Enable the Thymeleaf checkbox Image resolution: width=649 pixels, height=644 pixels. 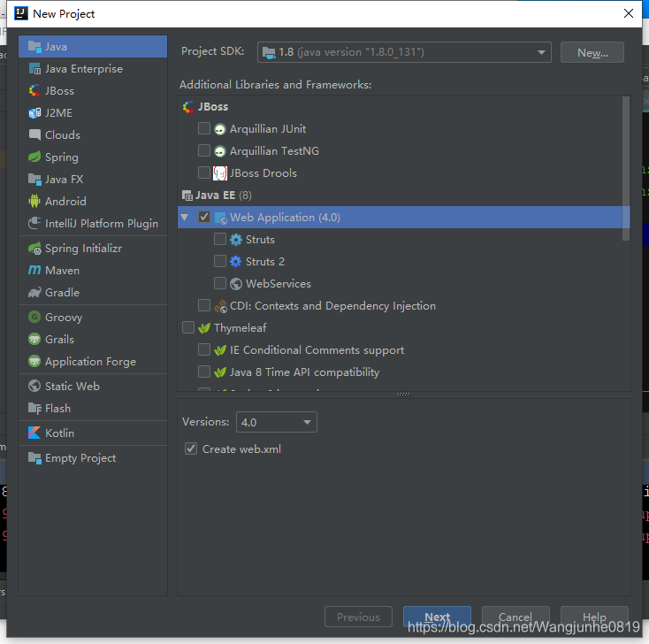pos(188,327)
